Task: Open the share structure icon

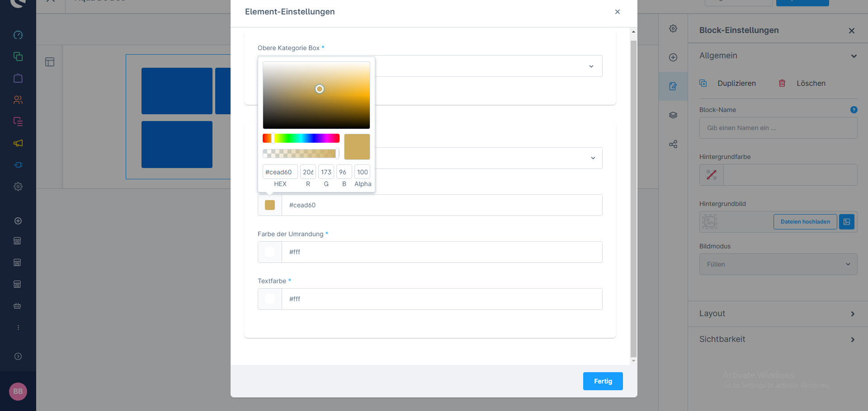Action: 673,144
